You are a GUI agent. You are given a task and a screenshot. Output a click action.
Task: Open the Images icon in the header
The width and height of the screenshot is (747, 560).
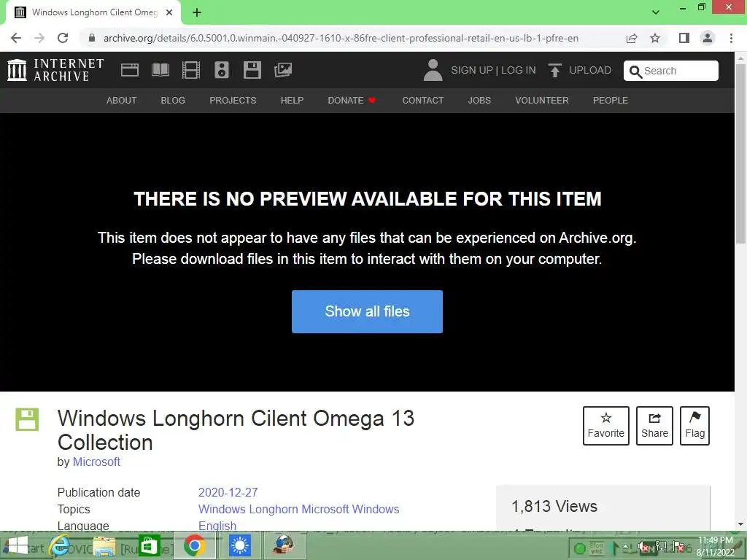pos(283,70)
